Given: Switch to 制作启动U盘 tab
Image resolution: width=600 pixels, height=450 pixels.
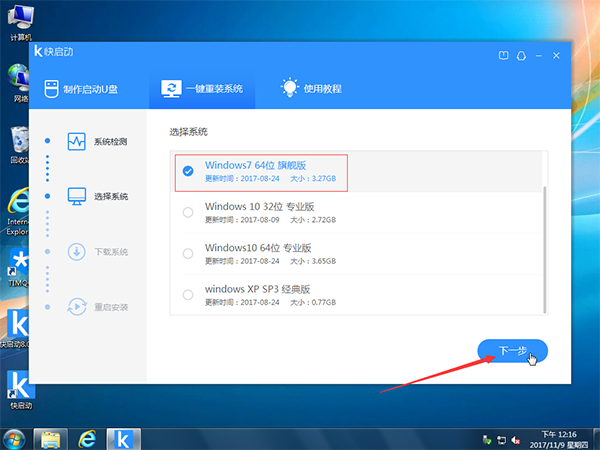Looking at the screenshot, I should point(89,89).
